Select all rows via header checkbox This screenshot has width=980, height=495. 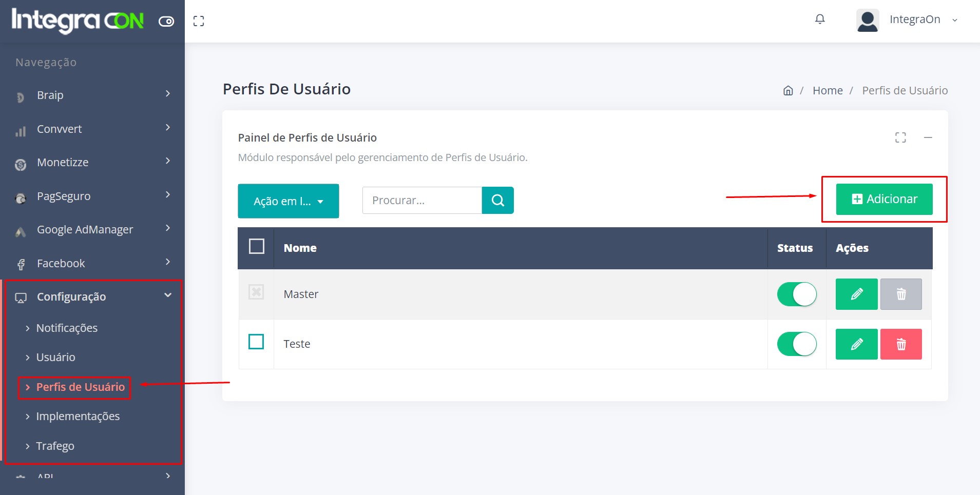(x=257, y=247)
